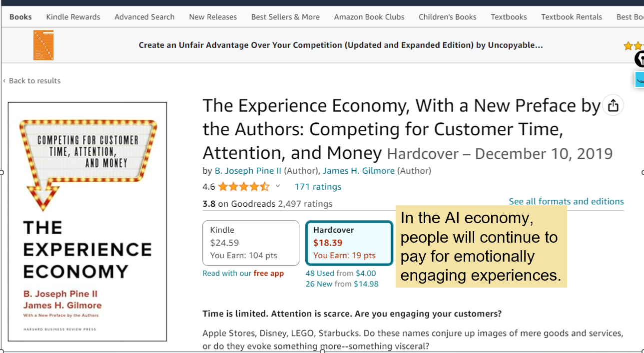Viewport: 644px width, 353px height.
Task: Select the Hardcover format option
Action: point(349,243)
